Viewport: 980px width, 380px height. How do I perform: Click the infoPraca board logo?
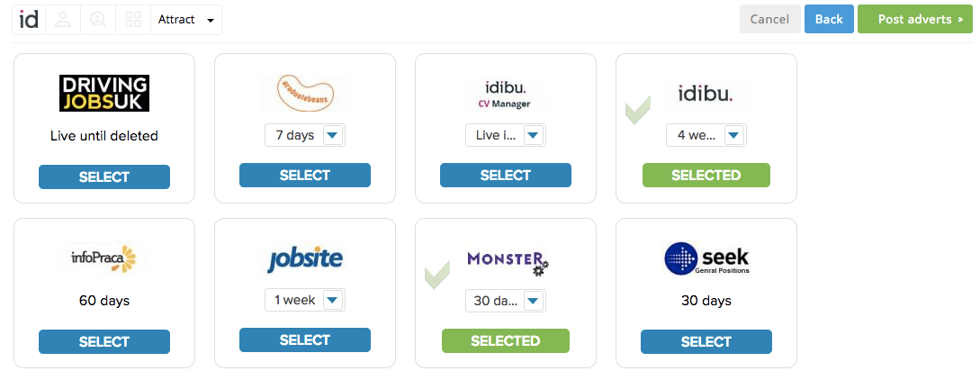pos(104,258)
